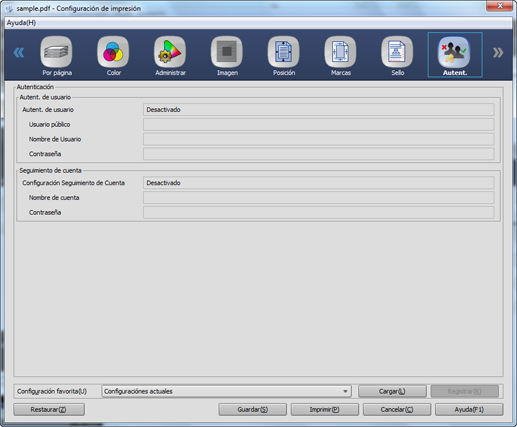Open the Ayuda(H) menu

pyautogui.click(x=21, y=23)
